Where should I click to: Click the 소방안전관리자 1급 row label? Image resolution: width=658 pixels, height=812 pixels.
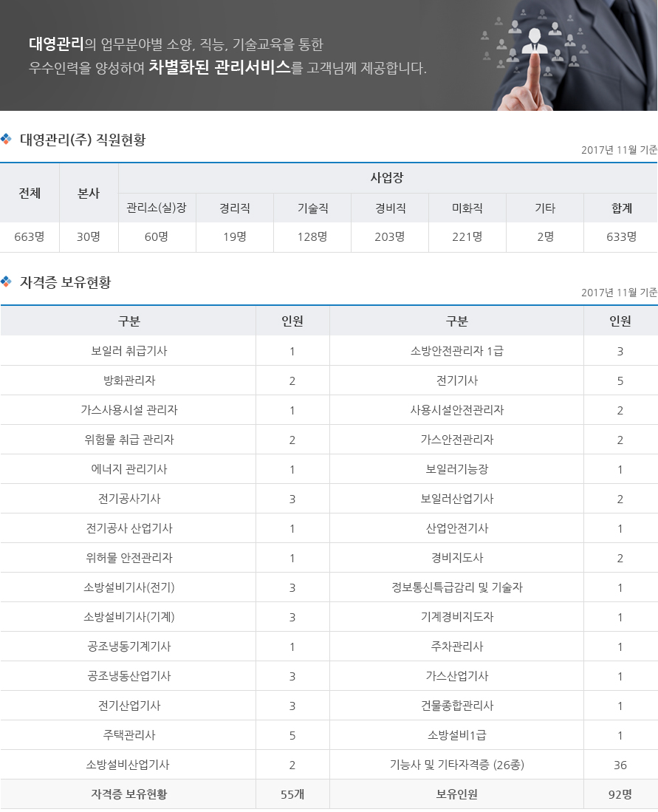456,351
